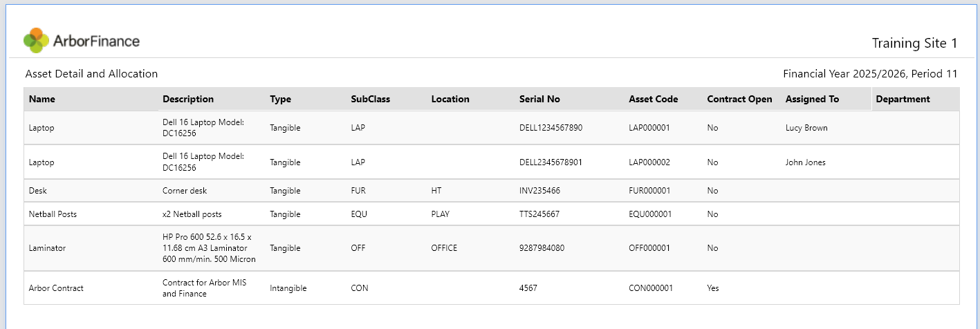980x329 pixels.
Task: Click asset code LAP000002
Action: 649,162
